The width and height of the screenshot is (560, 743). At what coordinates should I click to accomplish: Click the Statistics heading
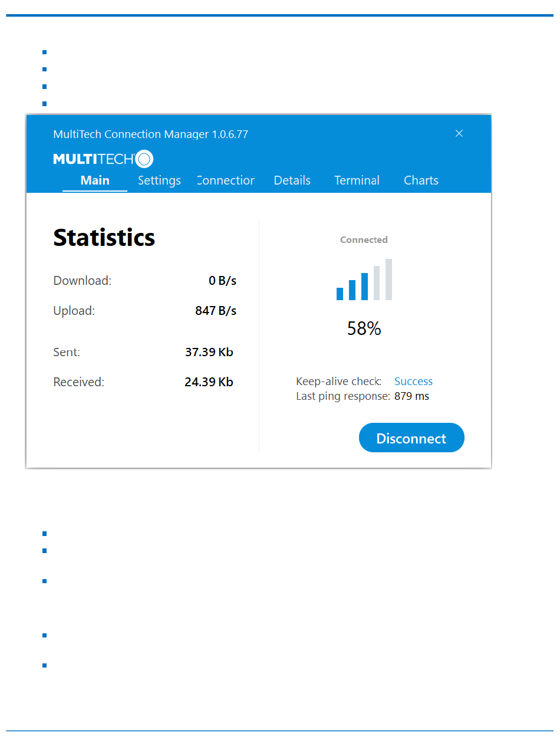point(104,238)
